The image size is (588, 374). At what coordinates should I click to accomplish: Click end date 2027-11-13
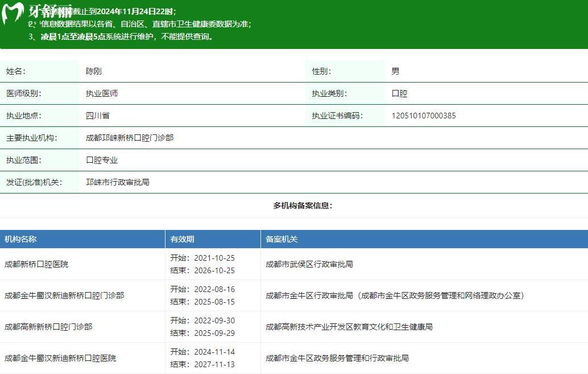click(x=214, y=364)
